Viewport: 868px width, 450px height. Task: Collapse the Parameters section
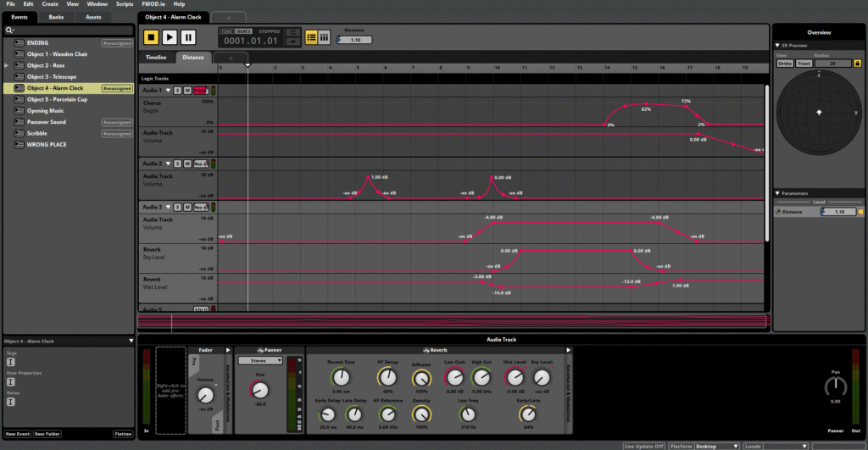click(x=778, y=193)
